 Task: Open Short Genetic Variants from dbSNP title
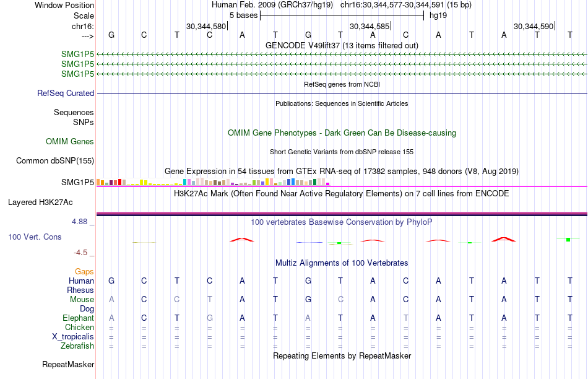pyautogui.click(x=342, y=152)
